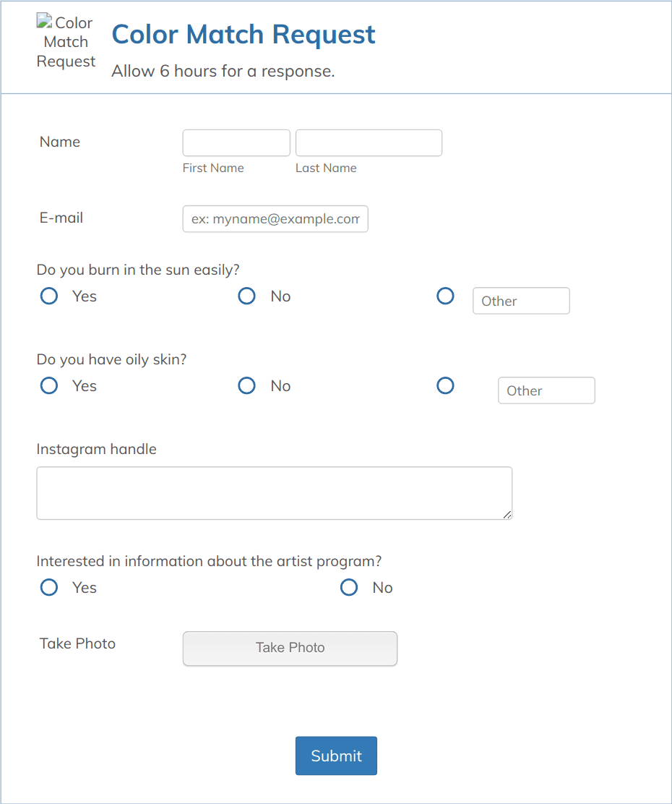
Task: Select Yes for having oily skin
Action: 48,385
